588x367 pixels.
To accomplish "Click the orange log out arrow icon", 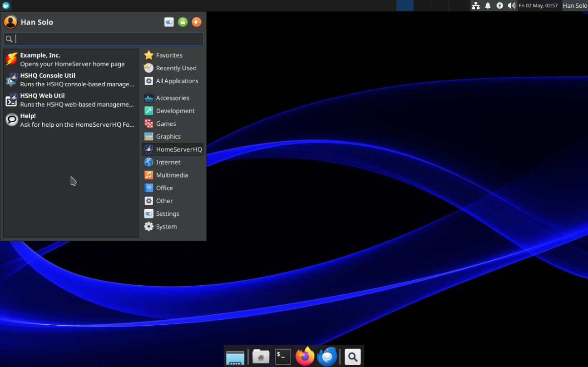I will pos(196,22).
